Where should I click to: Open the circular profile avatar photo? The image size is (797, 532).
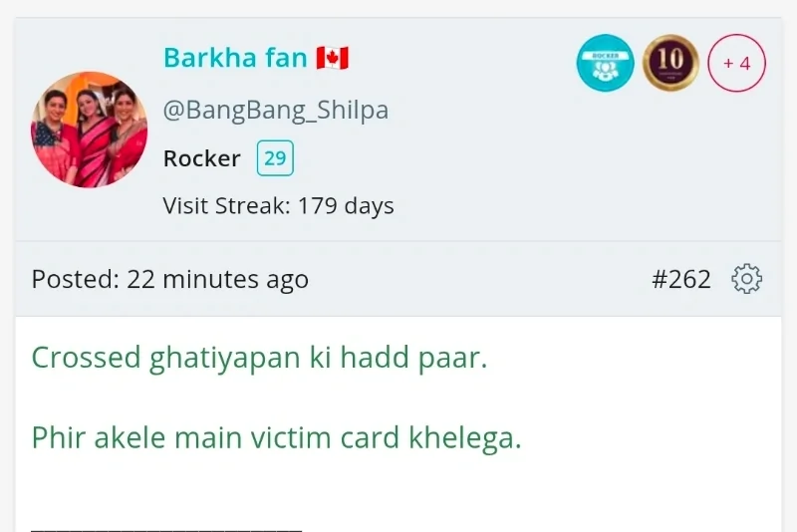click(90, 130)
